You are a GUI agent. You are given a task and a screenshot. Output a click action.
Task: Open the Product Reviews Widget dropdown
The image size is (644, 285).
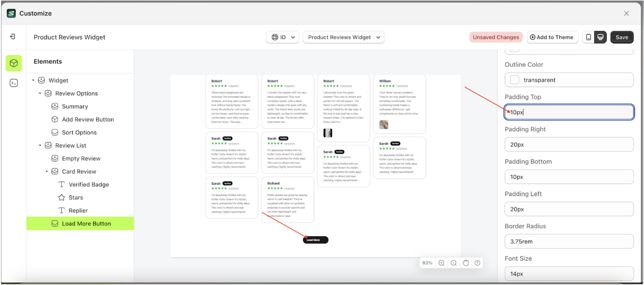343,37
